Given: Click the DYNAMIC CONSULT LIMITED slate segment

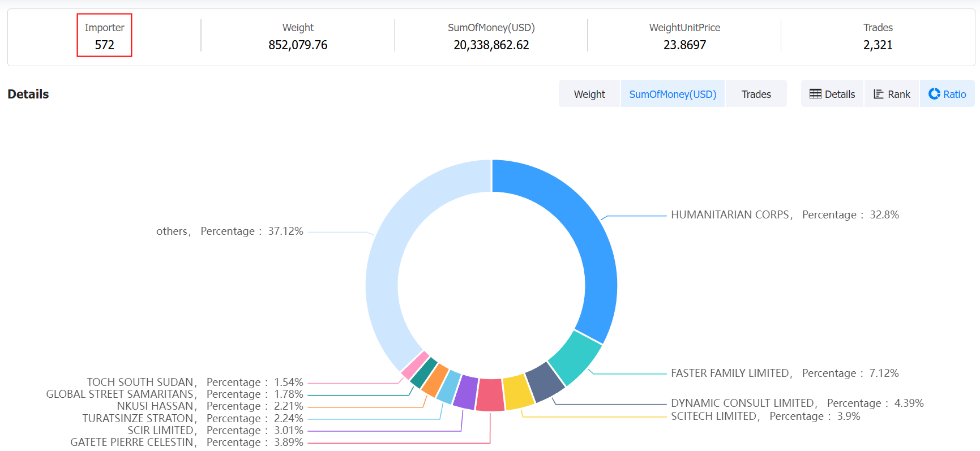Looking at the screenshot, I should [x=545, y=382].
